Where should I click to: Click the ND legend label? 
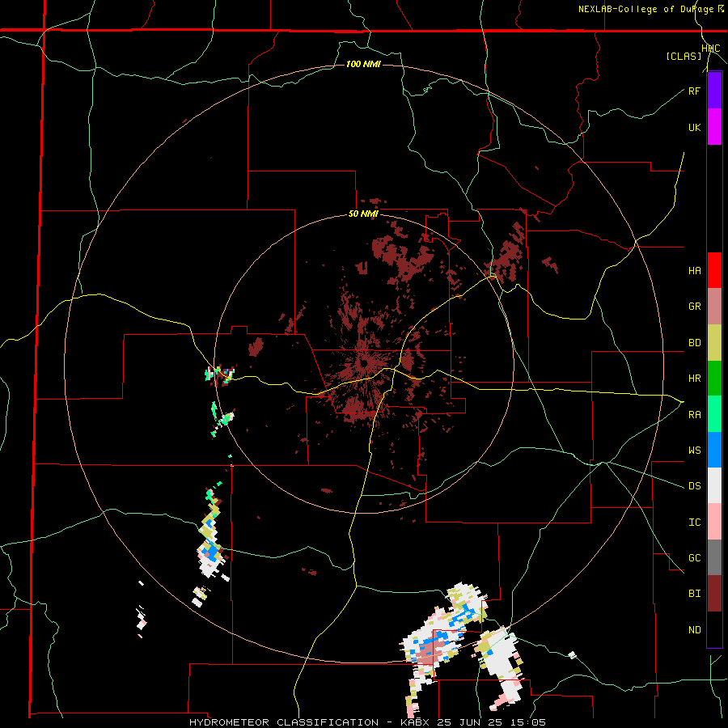(x=694, y=630)
